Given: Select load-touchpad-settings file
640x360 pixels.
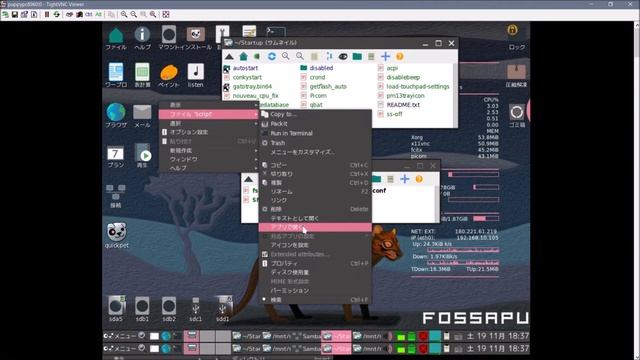Looking at the screenshot, I should 413,87.
